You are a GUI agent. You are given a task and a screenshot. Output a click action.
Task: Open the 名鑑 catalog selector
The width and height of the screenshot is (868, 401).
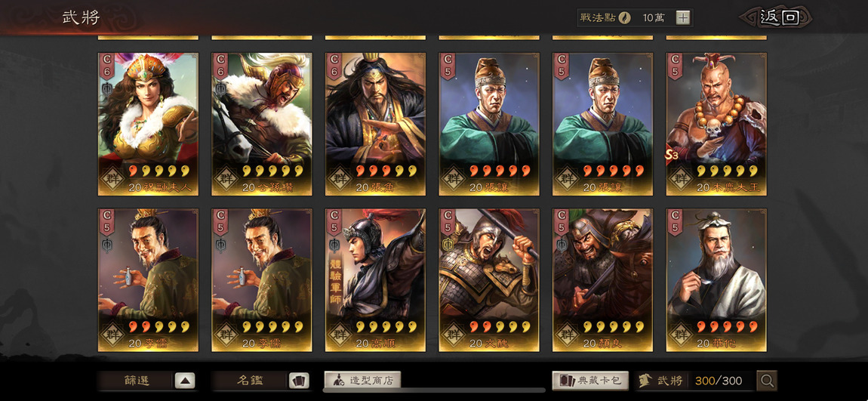[x=251, y=381]
